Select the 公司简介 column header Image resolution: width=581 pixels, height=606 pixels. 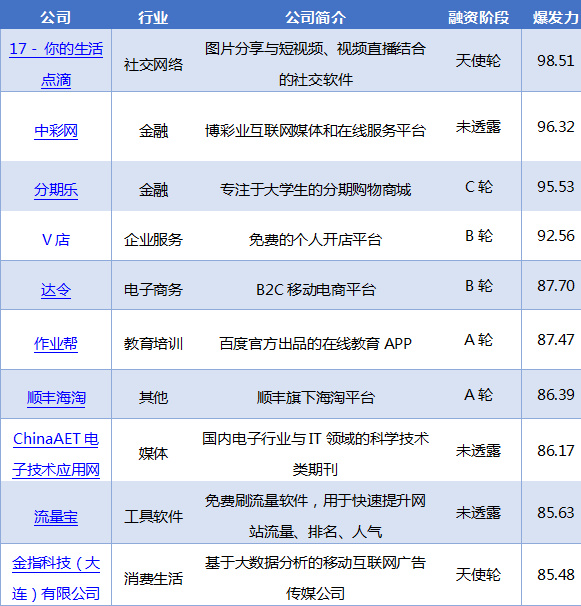315,17
